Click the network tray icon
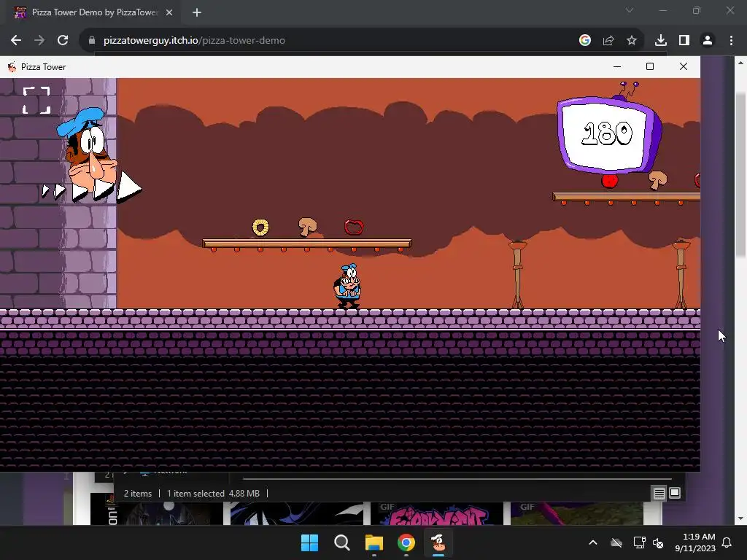This screenshot has width=747, height=560. pos(639,542)
